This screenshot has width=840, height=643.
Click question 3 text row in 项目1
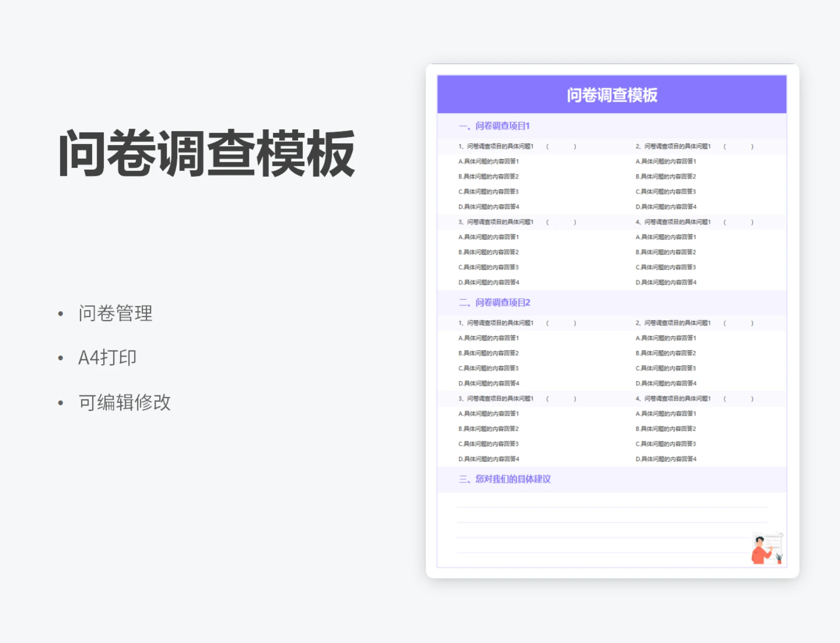(x=496, y=222)
